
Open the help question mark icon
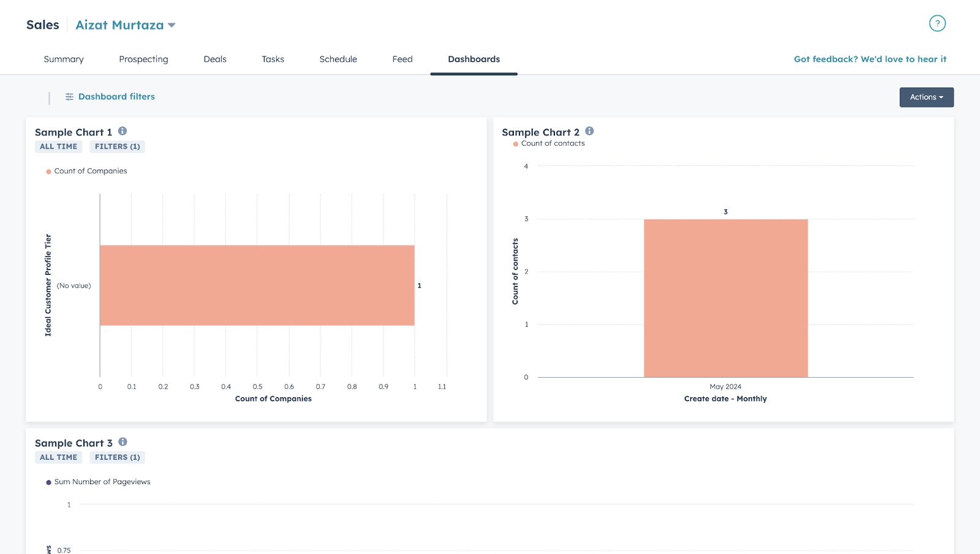937,23
